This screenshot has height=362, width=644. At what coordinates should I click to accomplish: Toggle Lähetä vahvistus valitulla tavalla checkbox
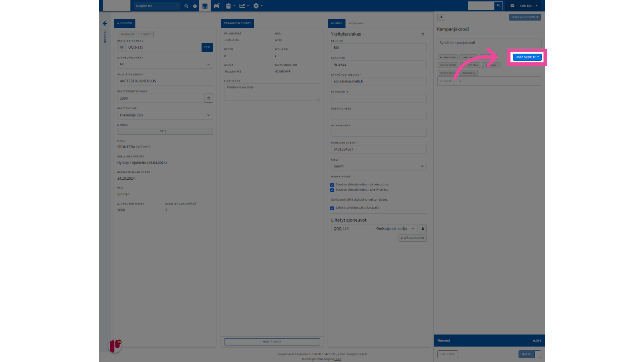coord(332,208)
